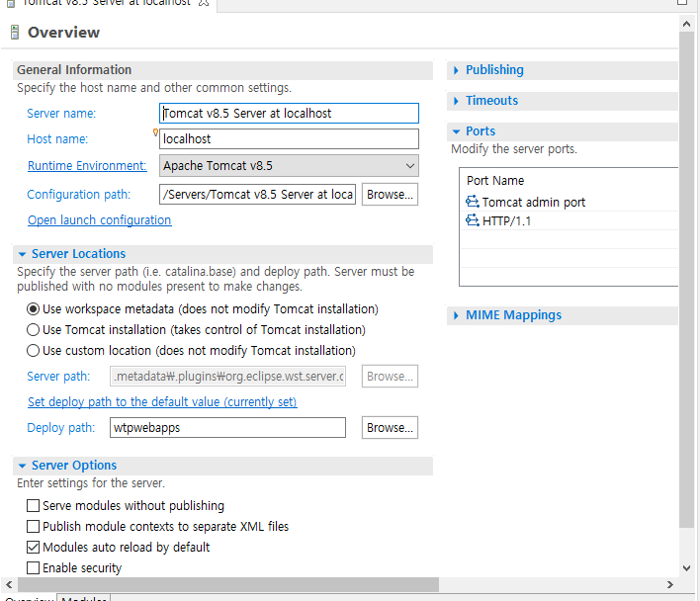Viewport: 700px width, 601px height.
Task: Click the Configuration path field
Action: [258, 195]
